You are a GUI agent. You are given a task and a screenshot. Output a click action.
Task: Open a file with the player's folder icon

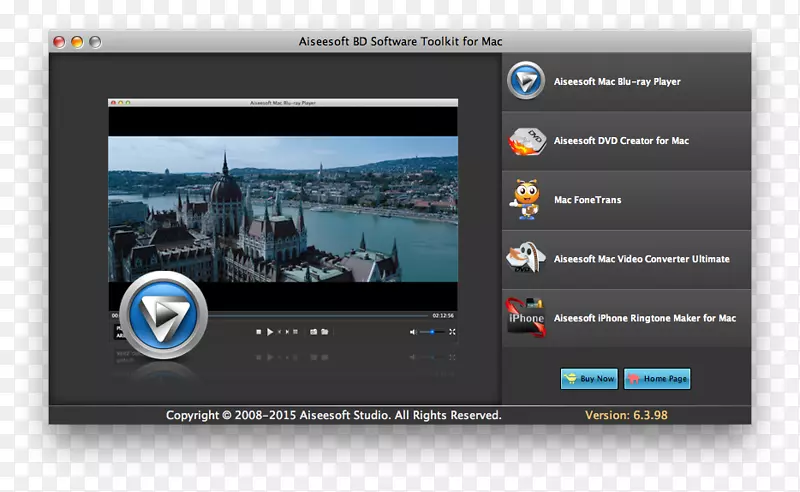pos(324,331)
